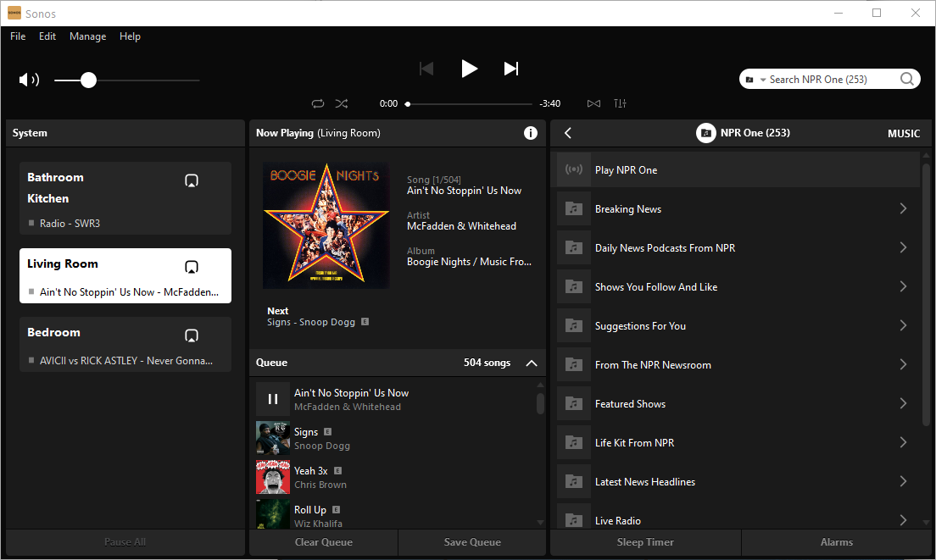Viewport: 936px width, 560px height.
Task: Expand Life Kit From NPR
Action: (903, 442)
